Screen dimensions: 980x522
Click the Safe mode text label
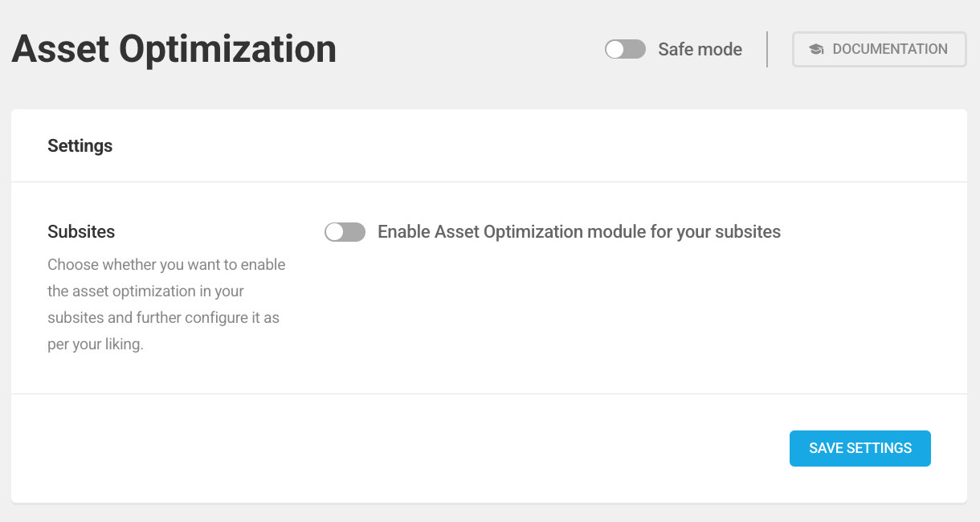(700, 49)
